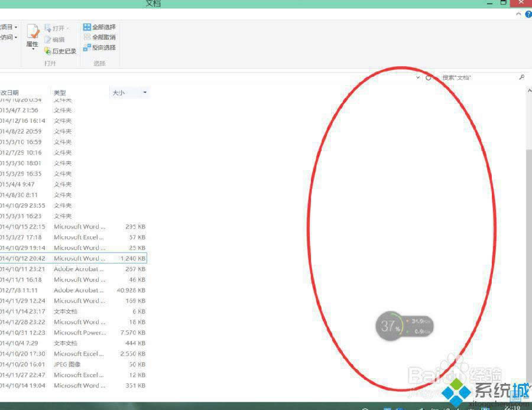
Task: Expand the address bar history chevron
Action: [417, 77]
